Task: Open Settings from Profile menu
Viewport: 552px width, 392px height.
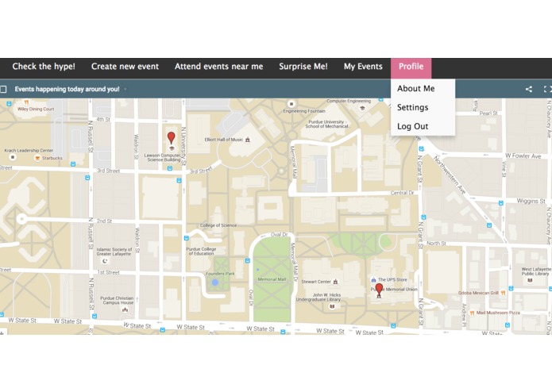Action: click(x=412, y=108)
